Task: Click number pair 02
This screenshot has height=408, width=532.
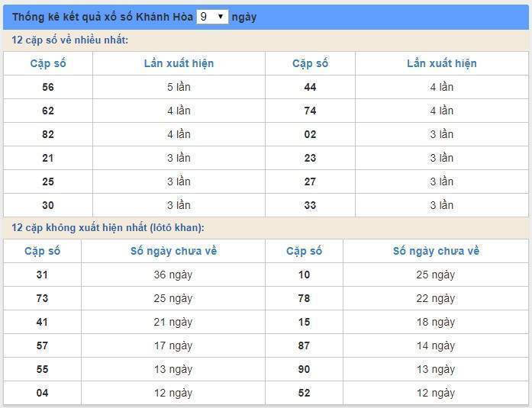Action: 310,134
